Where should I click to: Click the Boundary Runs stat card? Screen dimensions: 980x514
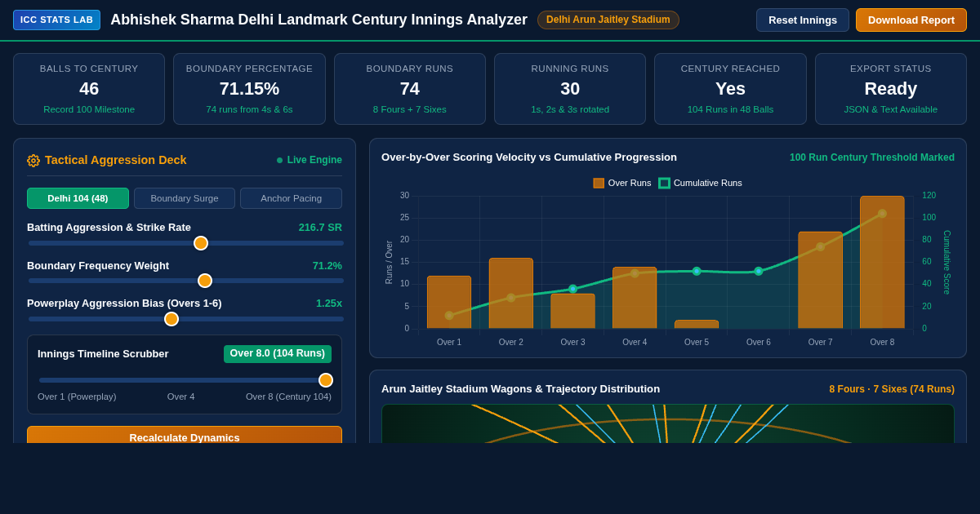click(410, 89)
